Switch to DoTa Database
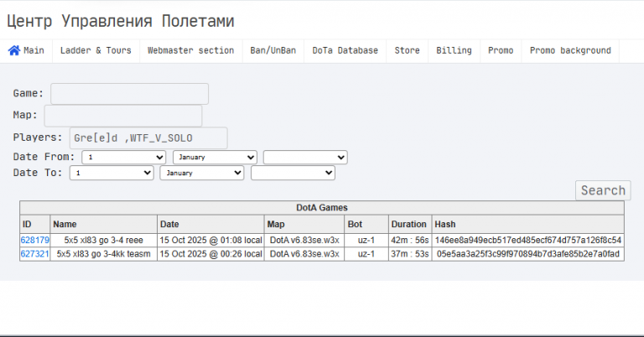Screen dimensions: 644x337 [x=345, y=51]
